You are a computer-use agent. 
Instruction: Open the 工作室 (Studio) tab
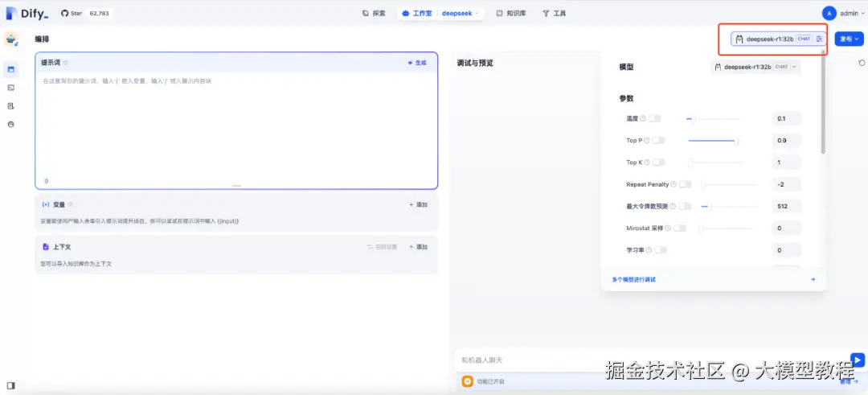[417, 13]
